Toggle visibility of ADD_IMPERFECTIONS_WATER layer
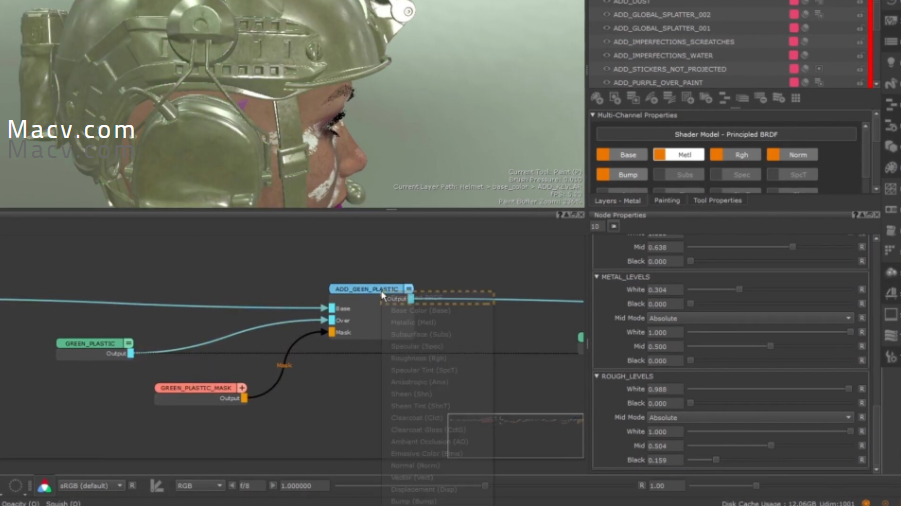This screenshot has width=901, height=506. tap(606, 56)
